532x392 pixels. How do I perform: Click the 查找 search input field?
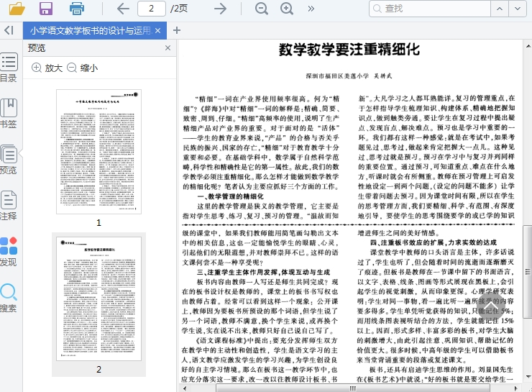click(446, 9)
